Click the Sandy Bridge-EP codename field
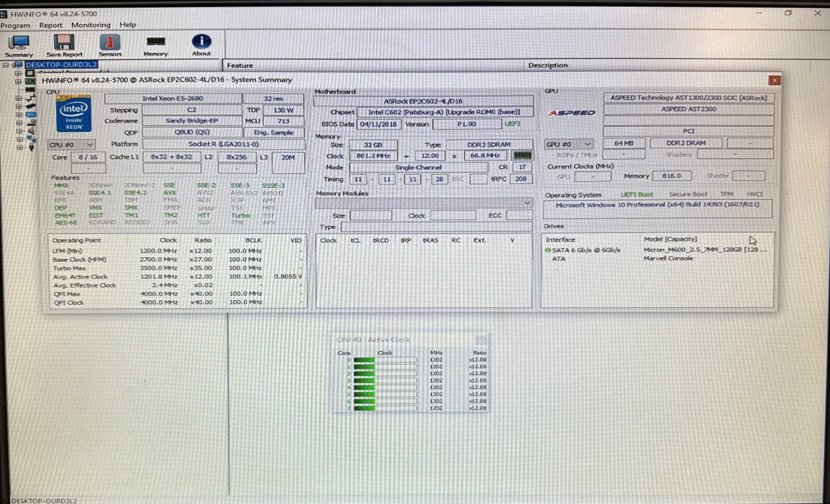Screen dimensions: 830x504 [192, 121]
